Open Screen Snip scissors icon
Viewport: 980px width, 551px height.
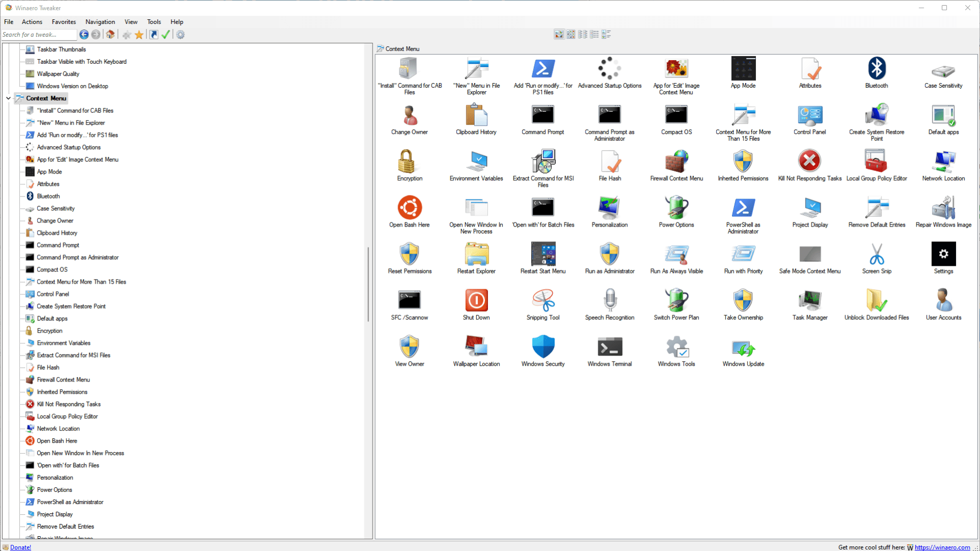(x=876, y=254)
